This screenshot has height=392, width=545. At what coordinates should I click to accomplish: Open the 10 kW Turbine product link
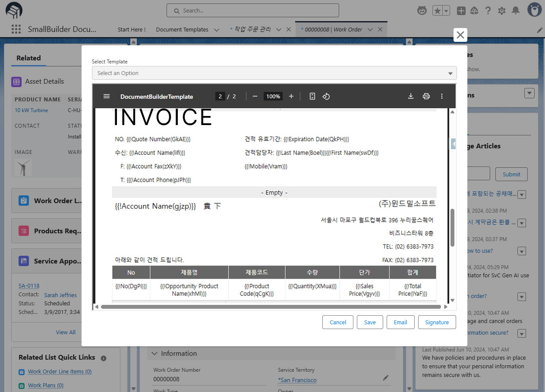point(32,110)
